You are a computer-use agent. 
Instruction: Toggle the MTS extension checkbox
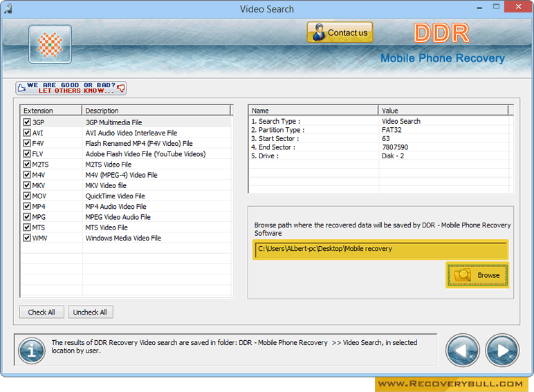(27, 227)
